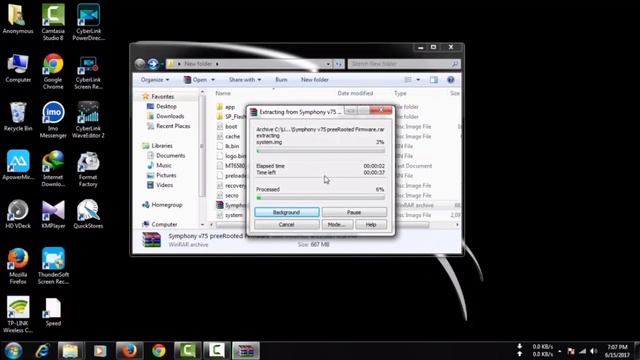Sort by Date modified column header

(x=355, y=93)
